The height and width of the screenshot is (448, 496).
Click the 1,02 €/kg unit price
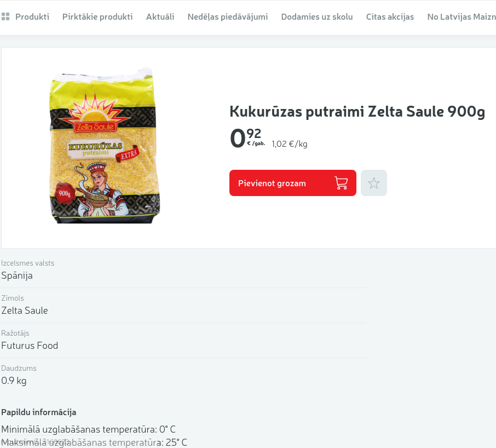click(x=290, y=144)
